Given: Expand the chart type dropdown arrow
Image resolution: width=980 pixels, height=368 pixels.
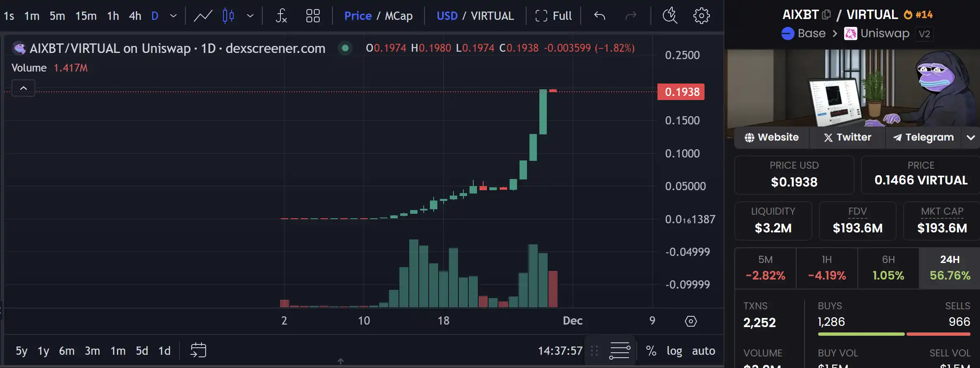Looking at the screenshot, I should 250,16.
